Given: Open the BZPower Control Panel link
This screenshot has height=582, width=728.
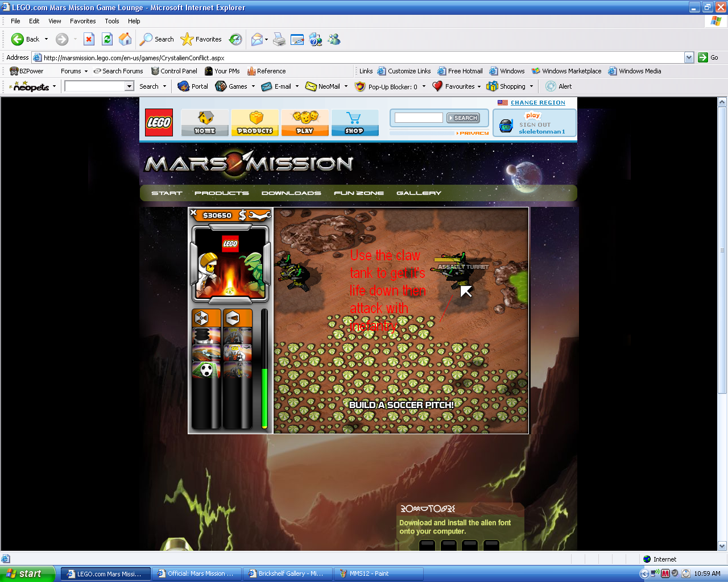Looking at the screenshot, I should coord(174,71).
